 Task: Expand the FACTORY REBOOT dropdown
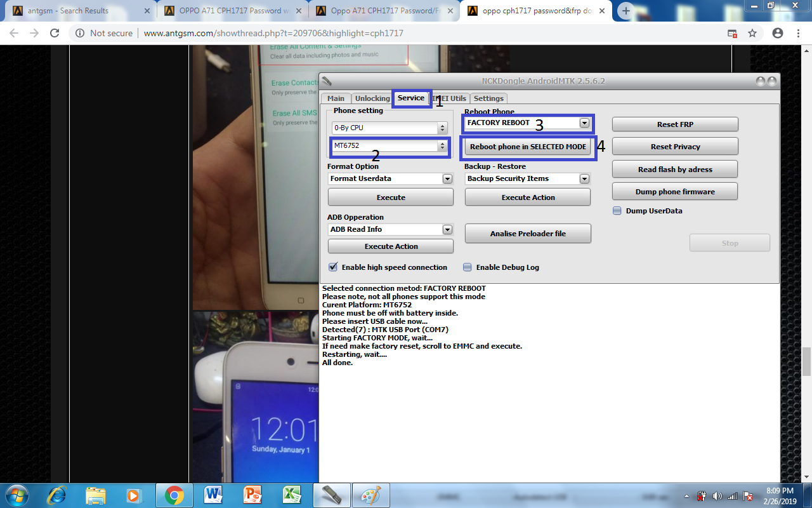pos(584,123)
